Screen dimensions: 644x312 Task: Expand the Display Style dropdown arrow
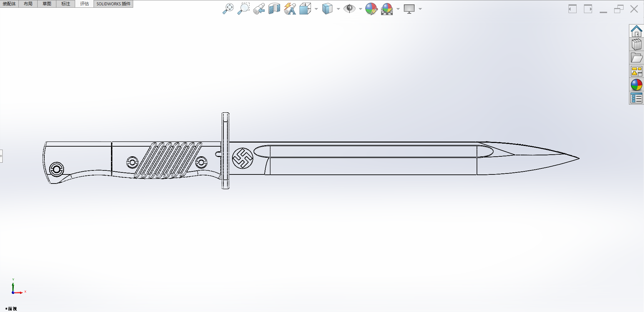click(338, 9)
